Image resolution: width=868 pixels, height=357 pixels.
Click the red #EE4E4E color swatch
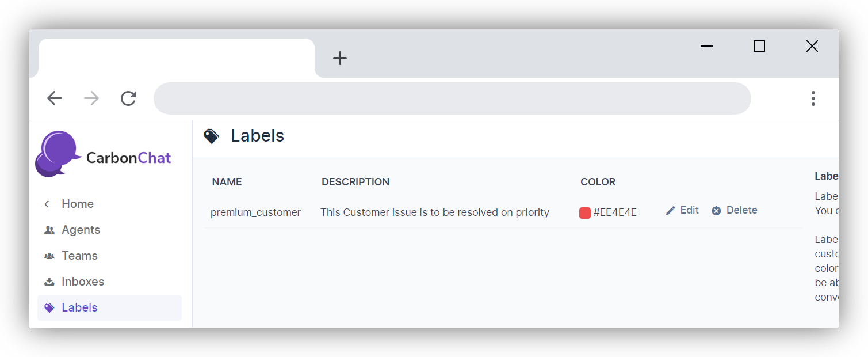[x=585, y=213]
